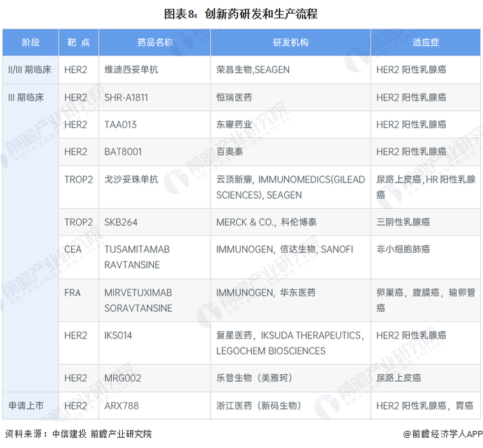
Task: Select the 药品名称 column header
Action: [x=155, y=43]
